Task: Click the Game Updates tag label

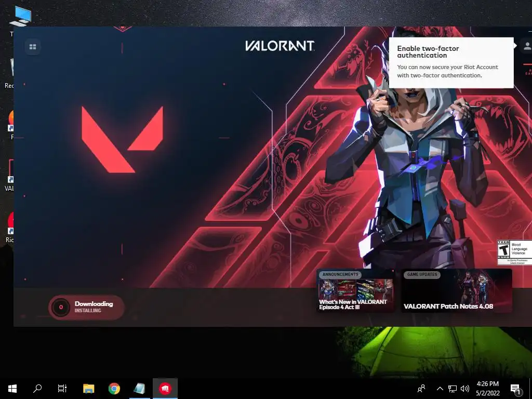Action: 422,274
